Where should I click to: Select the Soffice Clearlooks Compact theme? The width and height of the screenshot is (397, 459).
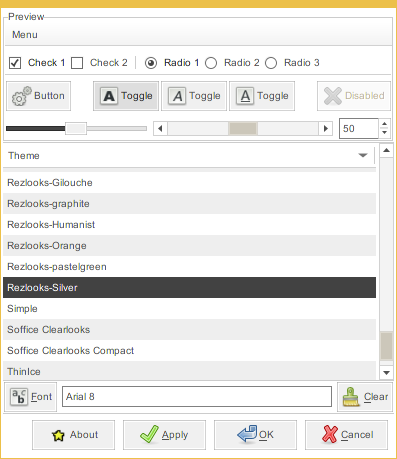pyautogui.click(x=189, y=351)
